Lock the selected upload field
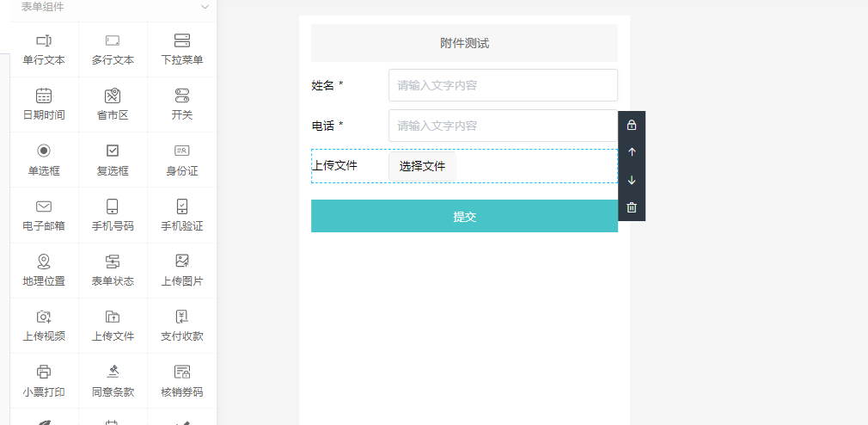The height and width of the screenshot is (425, 868). coord(632,126)
